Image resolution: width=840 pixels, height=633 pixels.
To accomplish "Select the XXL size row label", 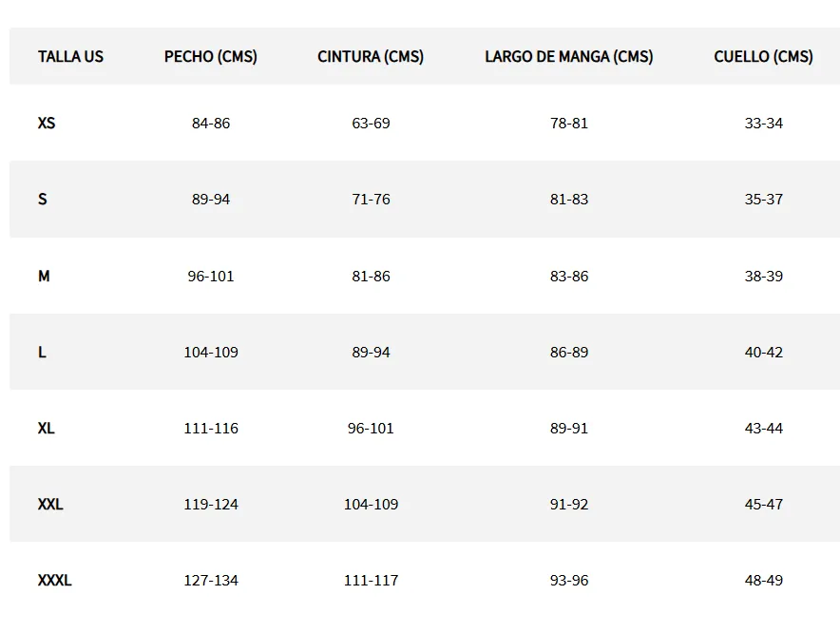I will (x=50, y=505).
